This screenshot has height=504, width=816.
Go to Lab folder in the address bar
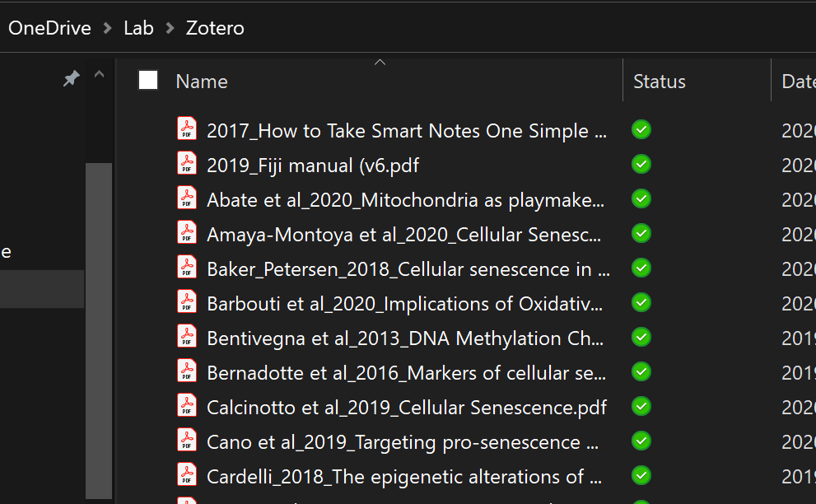[138, 28]
